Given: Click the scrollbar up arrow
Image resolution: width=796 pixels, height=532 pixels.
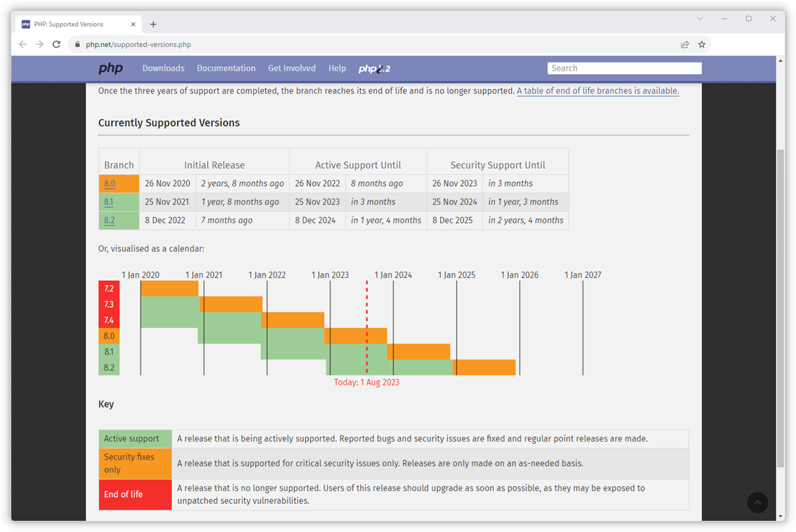Looking at the screenshot, I should pos(781,60).
